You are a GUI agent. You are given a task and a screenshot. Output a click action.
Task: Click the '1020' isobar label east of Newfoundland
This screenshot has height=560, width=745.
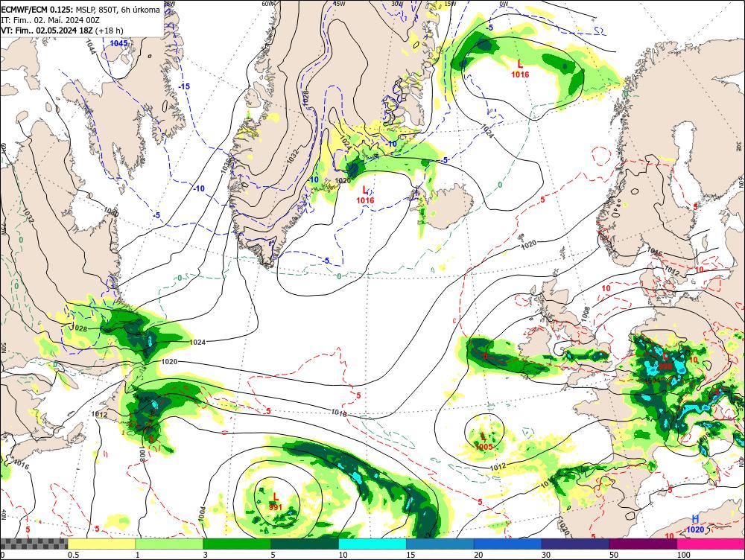pyautogui.click(x=169, y=362)
